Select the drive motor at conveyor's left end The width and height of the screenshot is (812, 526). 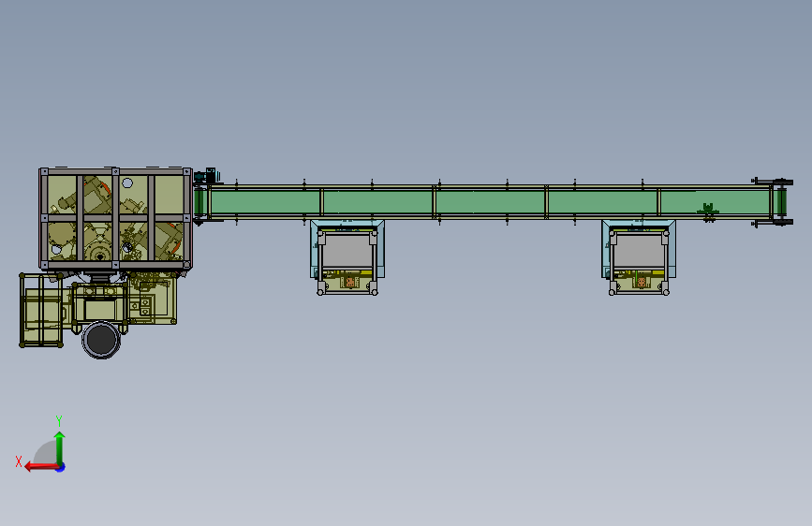tap(206, 175)
